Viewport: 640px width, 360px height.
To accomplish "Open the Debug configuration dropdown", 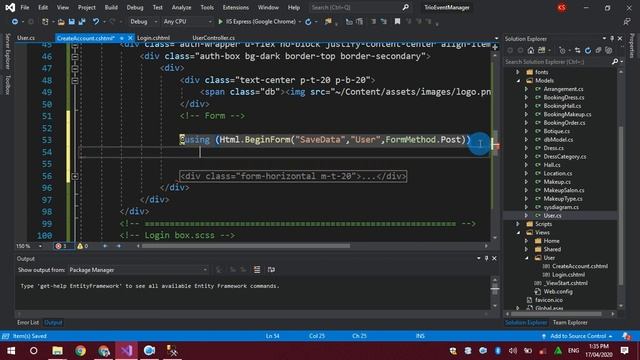I will 143,22.
